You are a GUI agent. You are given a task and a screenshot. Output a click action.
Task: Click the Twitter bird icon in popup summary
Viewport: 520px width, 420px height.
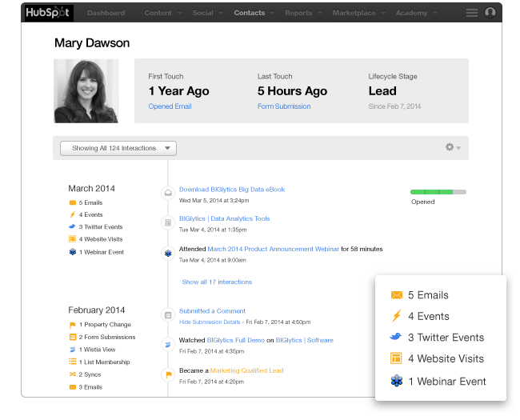396,338
